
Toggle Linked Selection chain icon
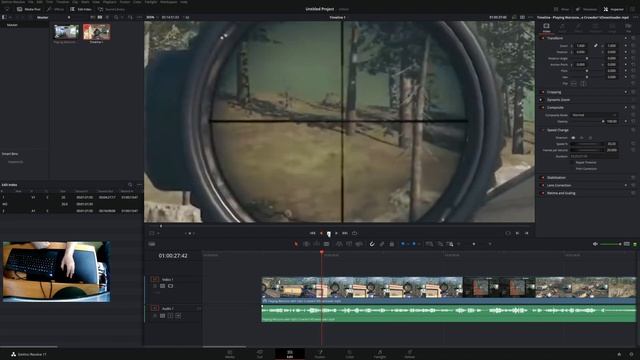point(382,244)
